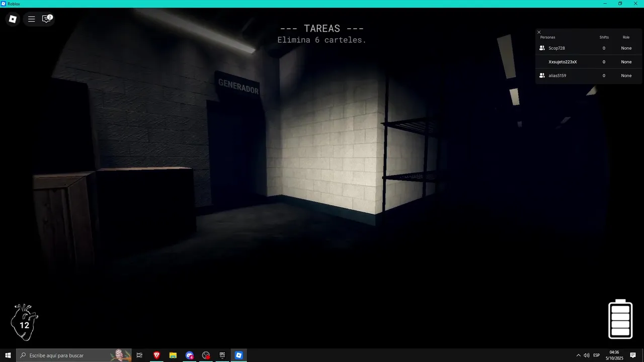Click the flashlight battery indicator icon
Viewport: 644px width, 362px height.
(620, 319)
